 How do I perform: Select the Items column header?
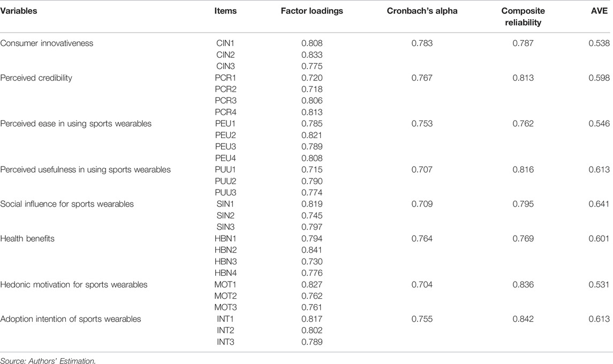point(225,11)
